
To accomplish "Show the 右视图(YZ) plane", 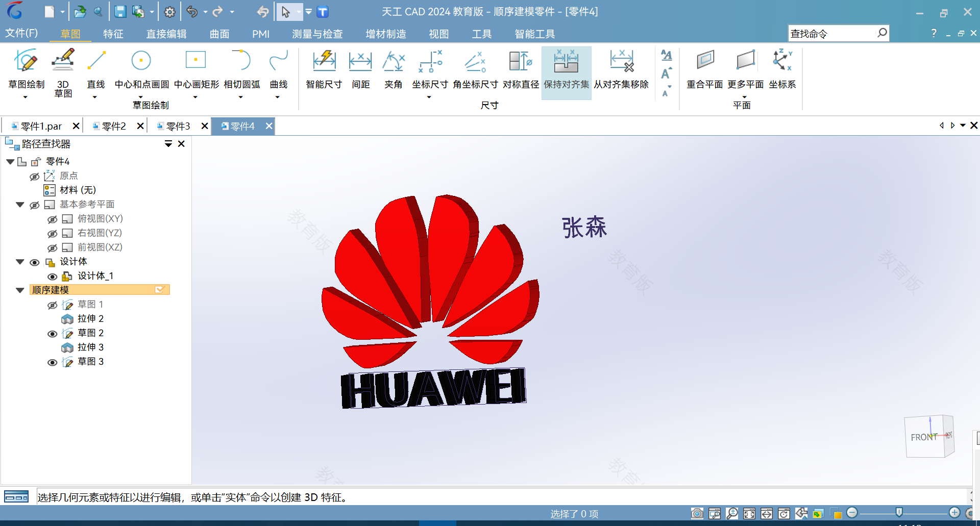I will coord(52,234).
